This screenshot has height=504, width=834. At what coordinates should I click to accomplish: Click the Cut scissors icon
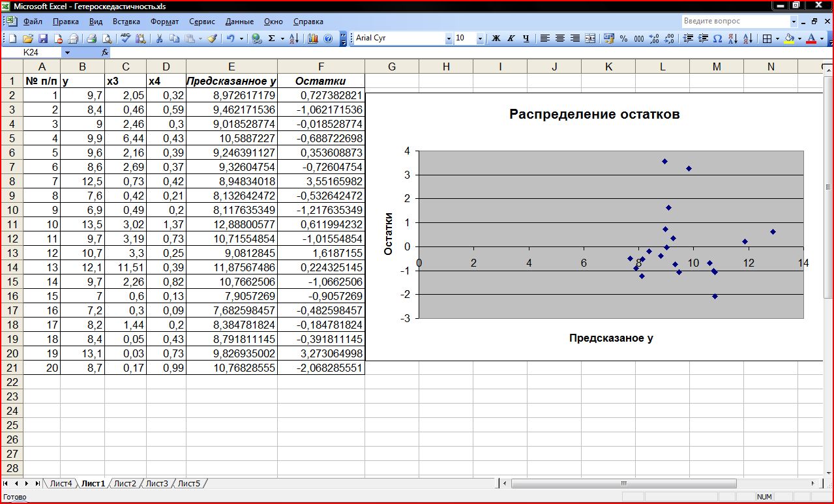point(160,38)
